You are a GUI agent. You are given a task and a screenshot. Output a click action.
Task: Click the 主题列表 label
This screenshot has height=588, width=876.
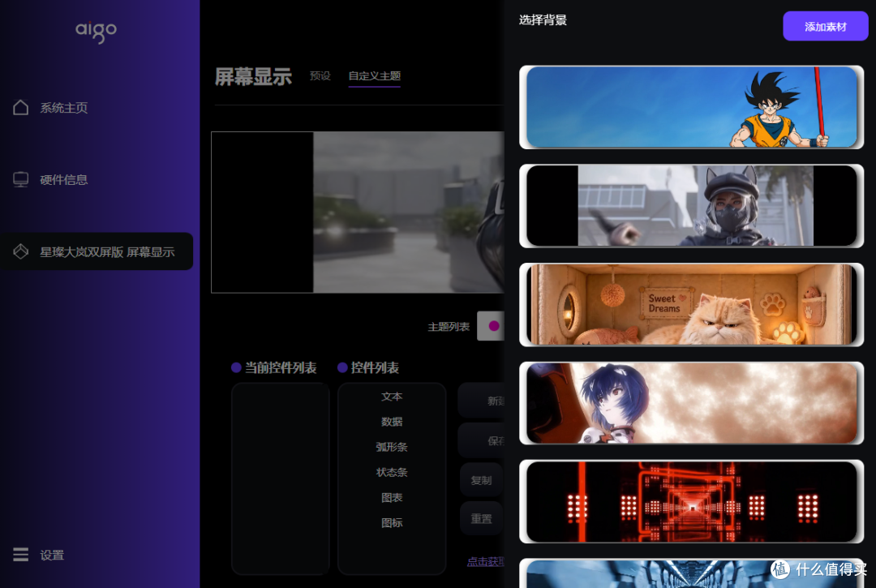tap(449, 327)
